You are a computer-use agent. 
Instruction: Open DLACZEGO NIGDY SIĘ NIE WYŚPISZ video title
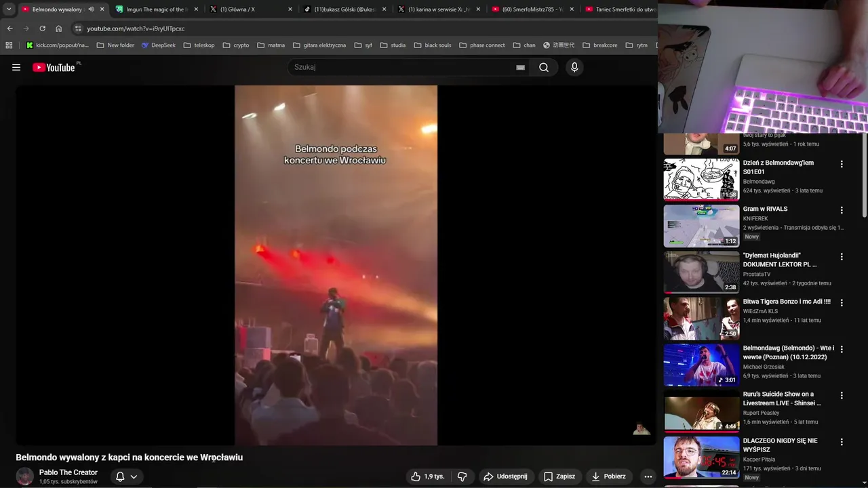(x=780, y=445)
